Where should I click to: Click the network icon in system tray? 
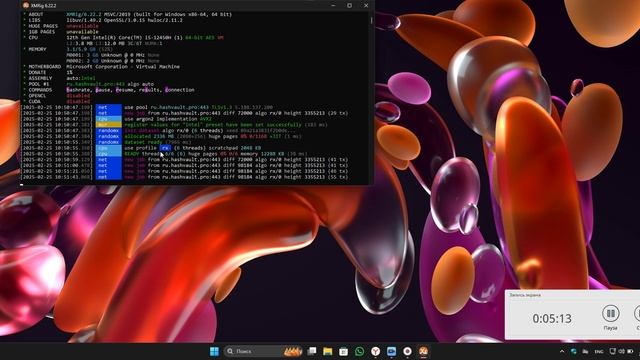pyautogui.click(x=612, y=351)
